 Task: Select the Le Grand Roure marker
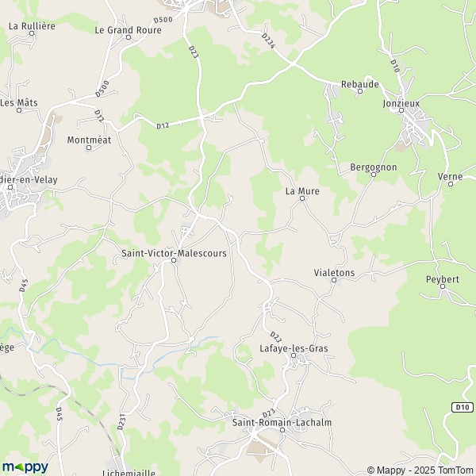(129, 37)
